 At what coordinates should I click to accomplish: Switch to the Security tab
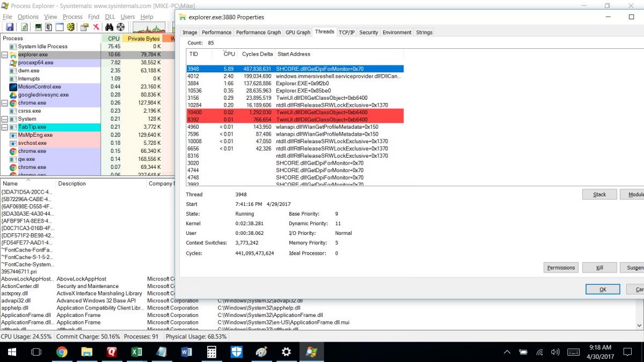coord(369,32)
